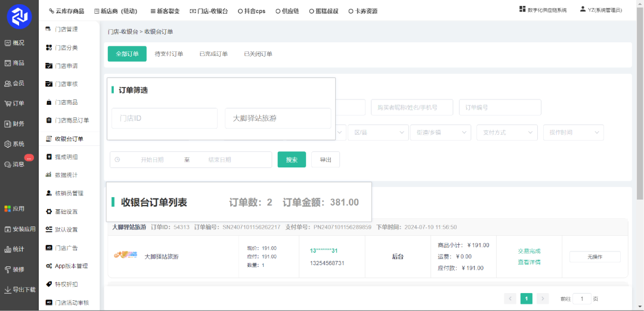The width and height of the screenshot is (644, 311).
Task: Open 查看详情 link for the order
Action: (x=529, y=262)
